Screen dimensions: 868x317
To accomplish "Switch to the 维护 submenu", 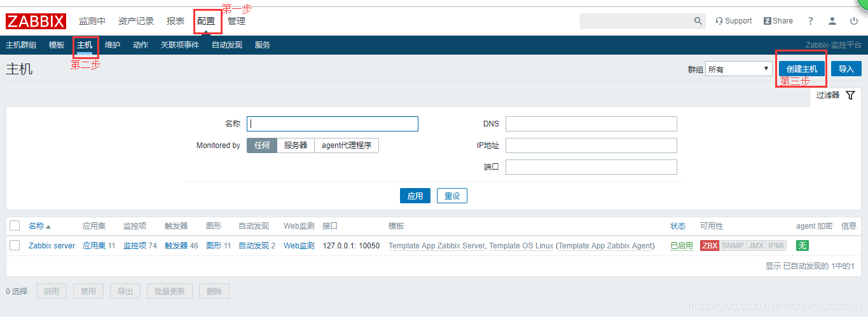I will click(113, 45).
